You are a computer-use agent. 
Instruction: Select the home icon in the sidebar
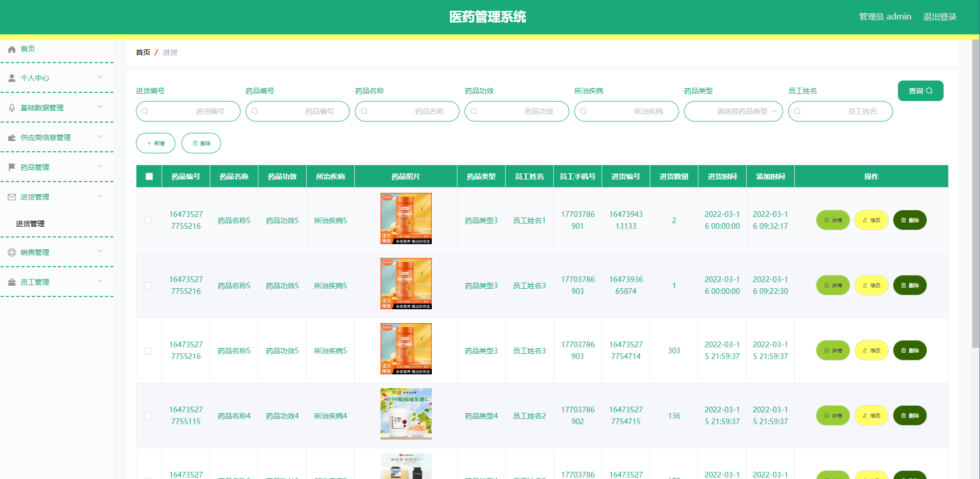point(11,49)
